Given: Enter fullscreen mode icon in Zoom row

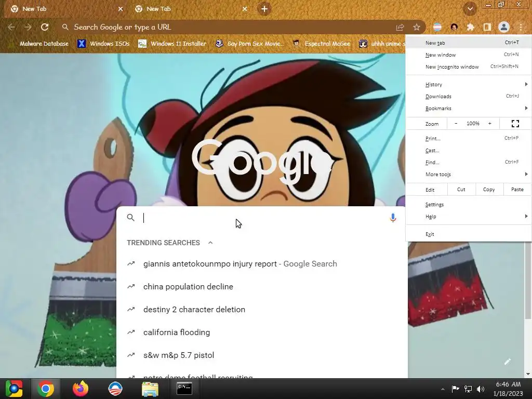Looking at the screenshot, I should click(x=515, y=124).
